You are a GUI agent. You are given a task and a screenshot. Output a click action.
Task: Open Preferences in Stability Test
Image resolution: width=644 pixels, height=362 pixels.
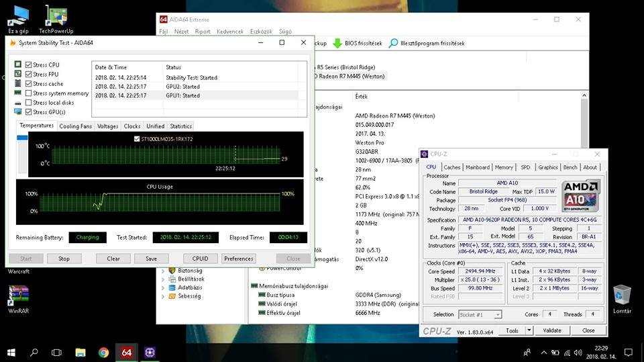239,259
